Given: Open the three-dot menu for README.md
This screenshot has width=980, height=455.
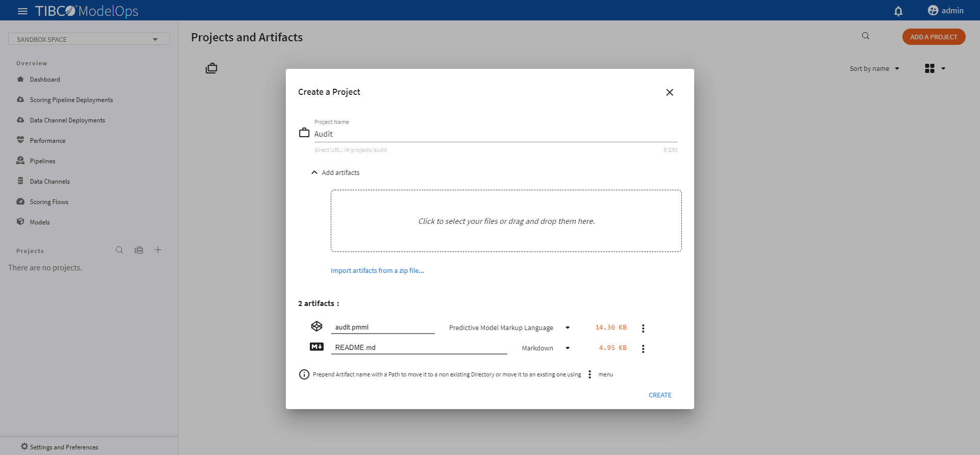Looking at the screenshot, I should tap(643, 348).
